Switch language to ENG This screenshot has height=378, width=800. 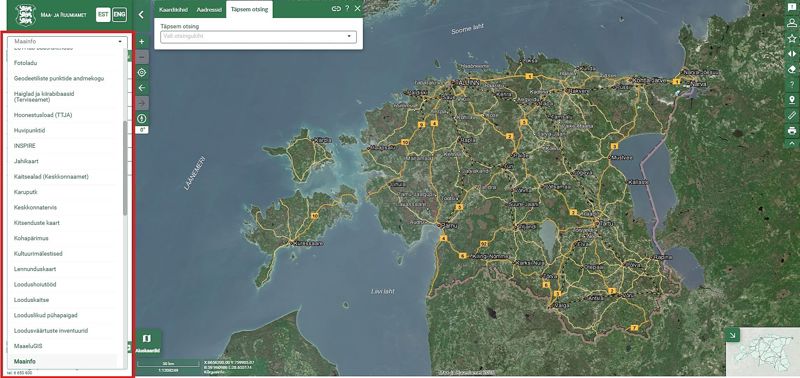119,15
